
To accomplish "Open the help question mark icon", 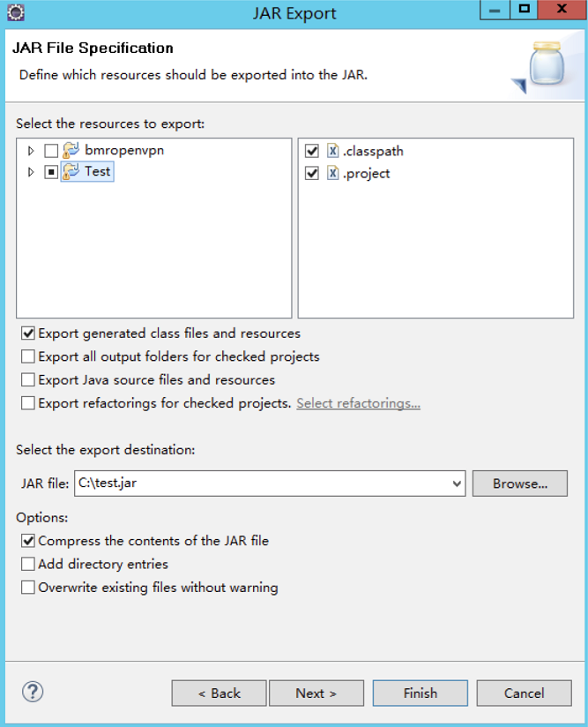I will point(33,692).
